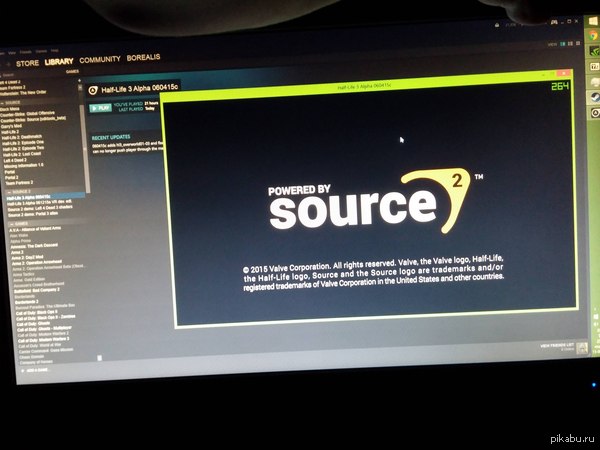Select Half-Life 2: Lost Coast
This screenshot has height=450, width=600.
click(22, 154)
